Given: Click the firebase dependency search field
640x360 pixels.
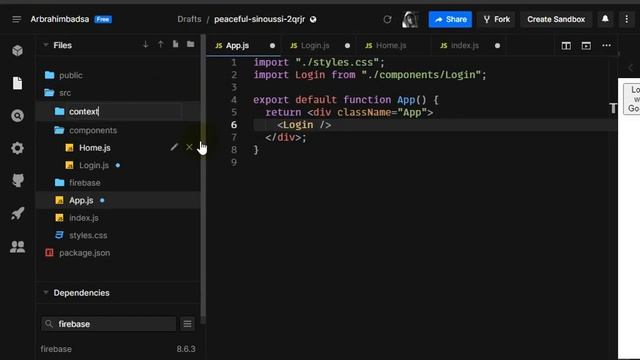Looking at the screenshot, I should pyautogui.click(x=109, y=324).
